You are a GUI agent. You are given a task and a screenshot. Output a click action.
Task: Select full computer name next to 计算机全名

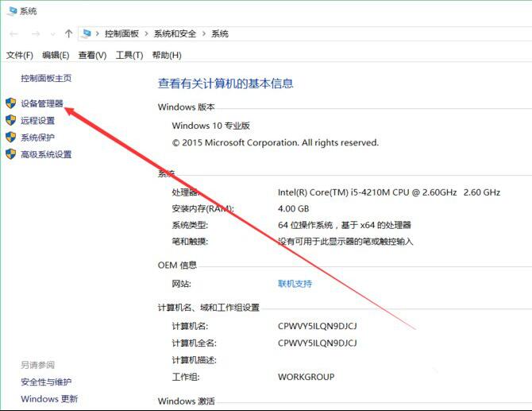click(x=318, y=343)
